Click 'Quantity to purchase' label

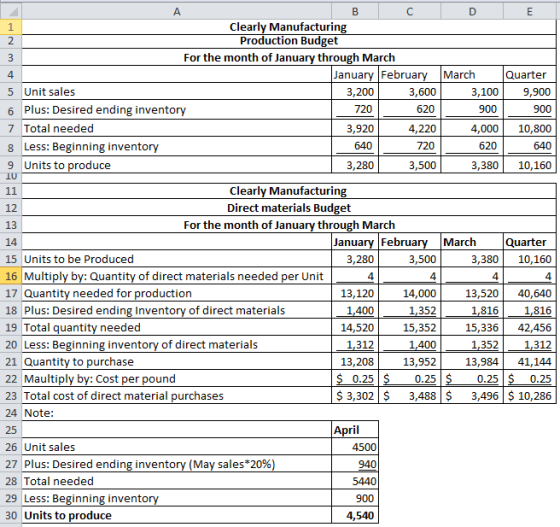(x=79, y=362)
